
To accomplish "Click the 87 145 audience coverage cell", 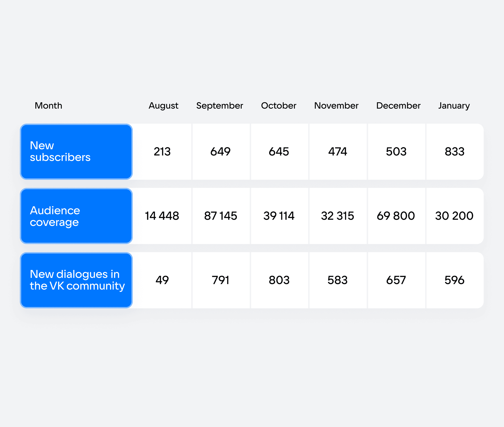I will (x=221, y=216).
